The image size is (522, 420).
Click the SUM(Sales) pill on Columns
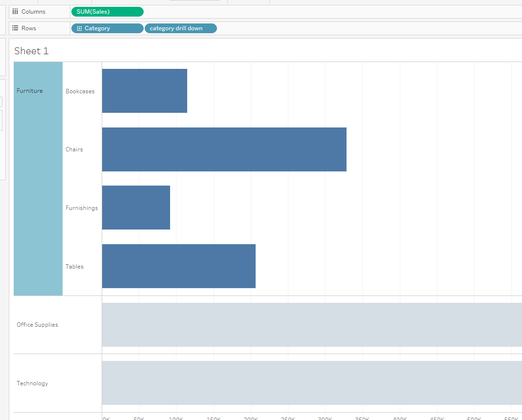pos(107,12)
